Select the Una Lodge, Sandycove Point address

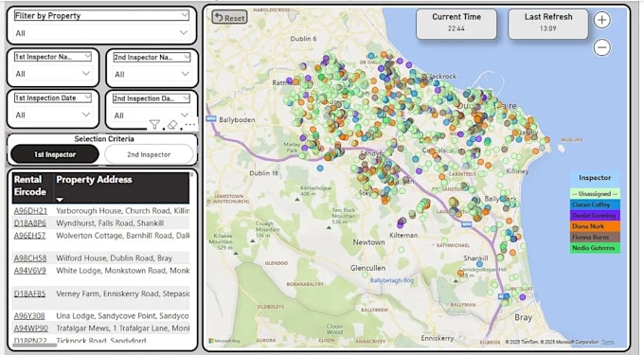tap(122, 315)
